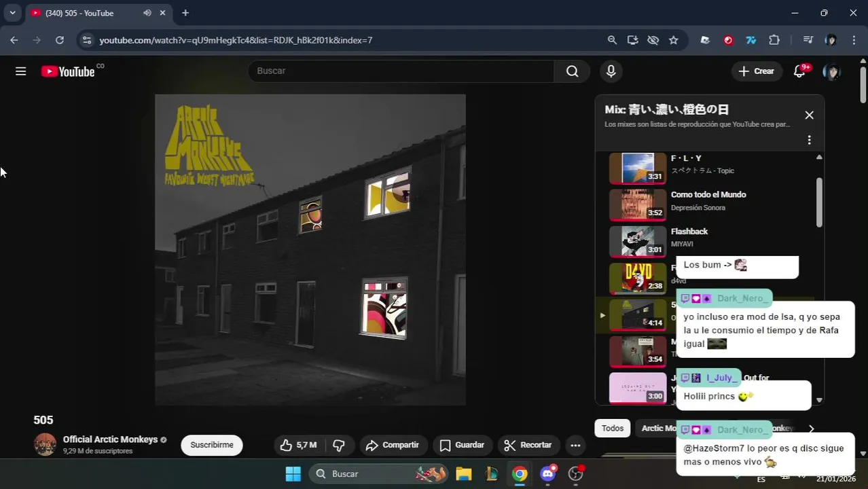This screenshot has height=489, width=868.
Task: Start voice search with the microphone icon
Action: [x=611, y=71]
